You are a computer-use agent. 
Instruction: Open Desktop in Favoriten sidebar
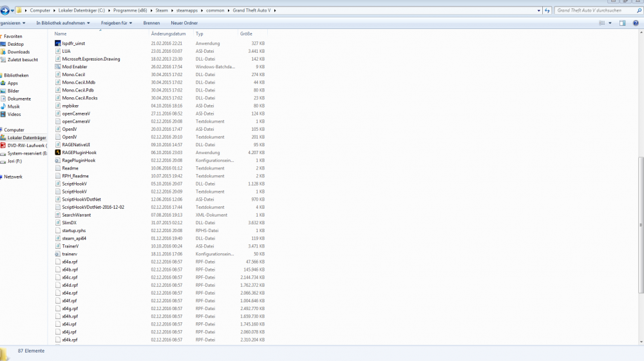[15, 44]
